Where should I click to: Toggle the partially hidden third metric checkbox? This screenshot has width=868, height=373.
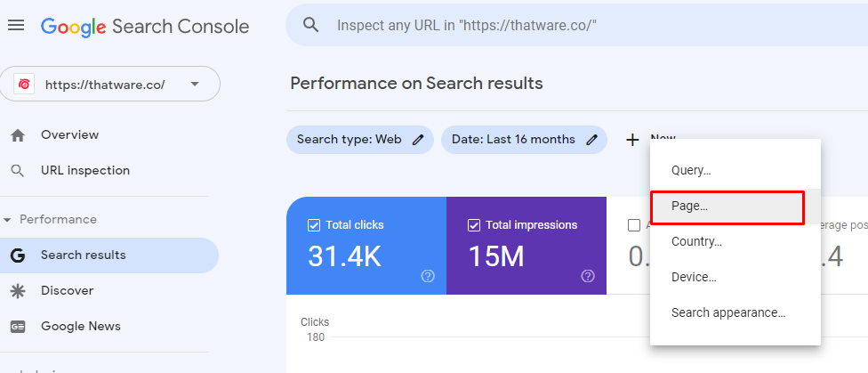click(x=633, y=225)
